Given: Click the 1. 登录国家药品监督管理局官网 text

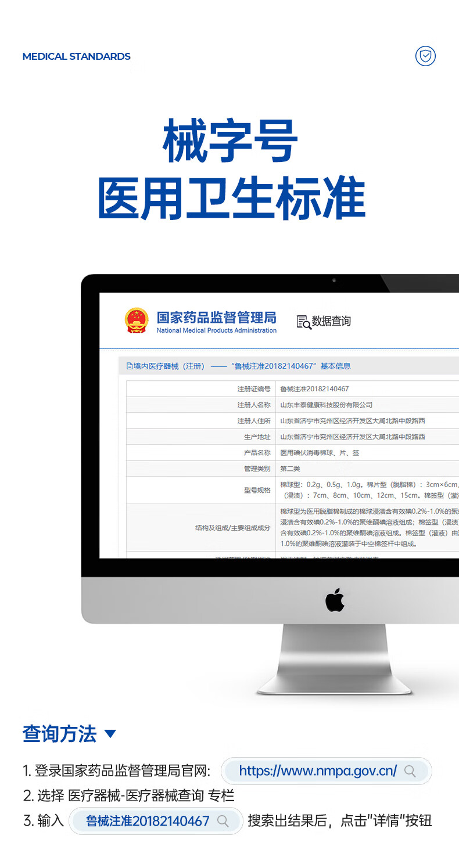Looking at the screenshot, I should point(117,771).
